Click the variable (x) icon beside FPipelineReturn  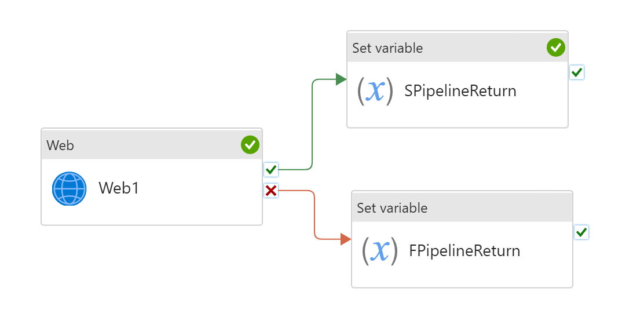click(x=379, y=251)
